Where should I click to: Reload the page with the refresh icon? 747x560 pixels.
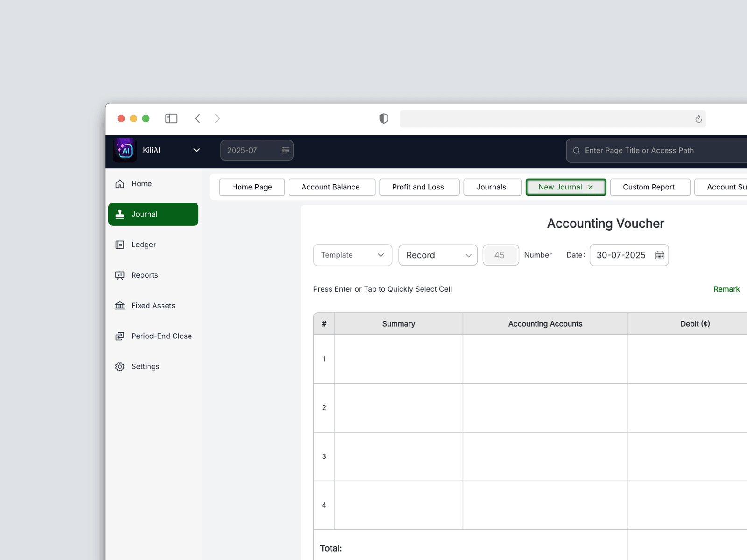click(x=698, y=119)
